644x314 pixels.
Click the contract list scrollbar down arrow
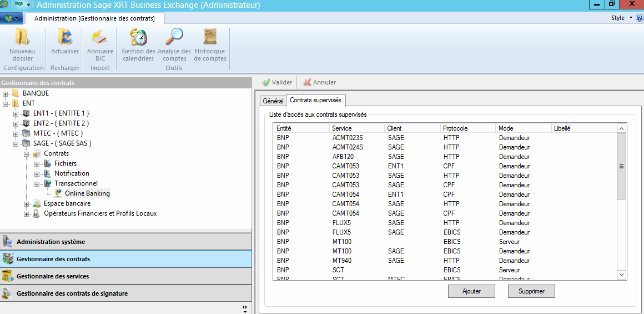621,275
